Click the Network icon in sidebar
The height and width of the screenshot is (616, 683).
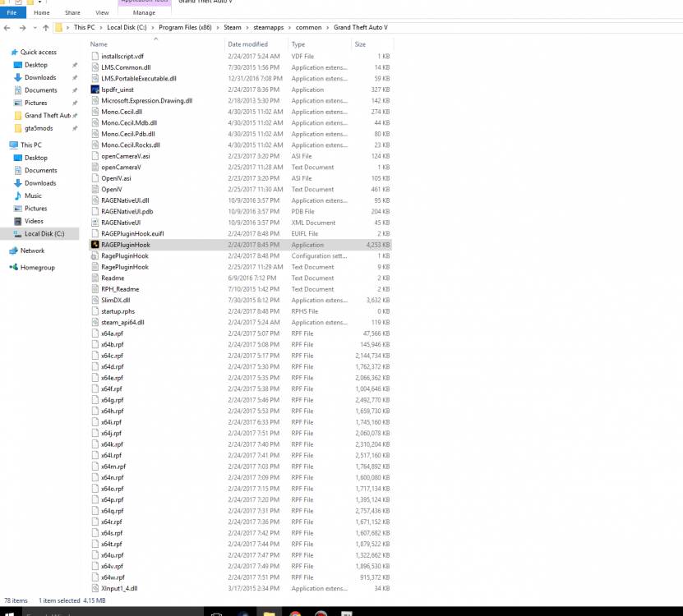(x=14, y=251)
